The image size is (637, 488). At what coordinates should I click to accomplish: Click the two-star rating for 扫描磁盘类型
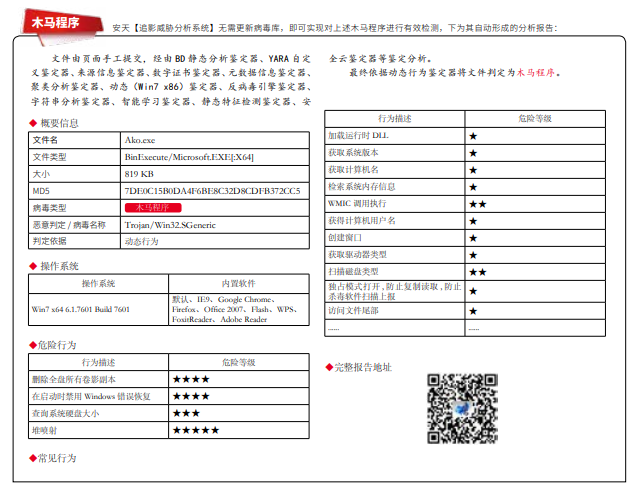click(478, 272)
